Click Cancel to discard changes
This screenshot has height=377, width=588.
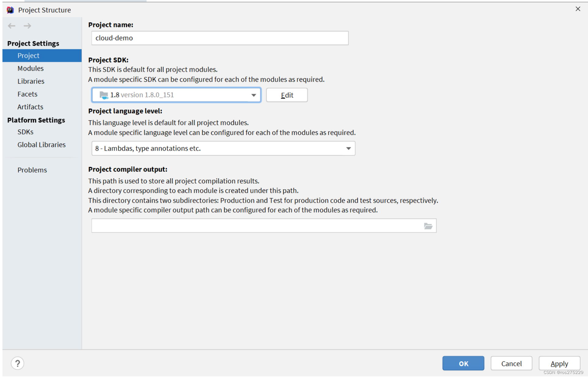click(511, 364)
